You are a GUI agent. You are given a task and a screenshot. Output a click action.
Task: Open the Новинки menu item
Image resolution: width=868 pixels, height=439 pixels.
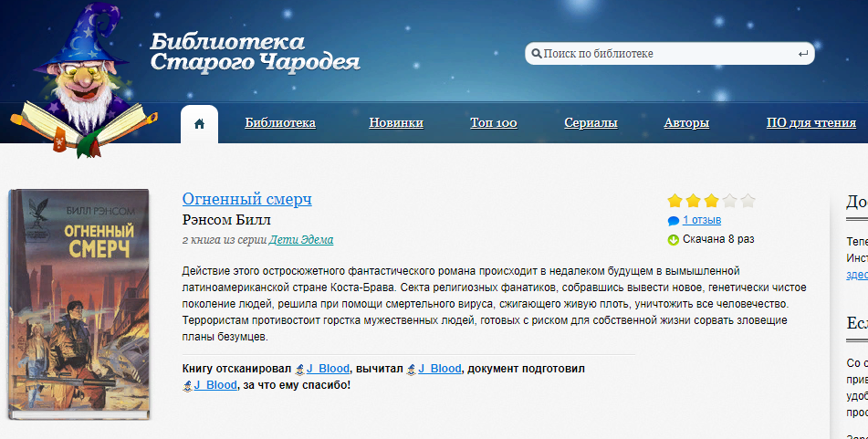[396, 123]
